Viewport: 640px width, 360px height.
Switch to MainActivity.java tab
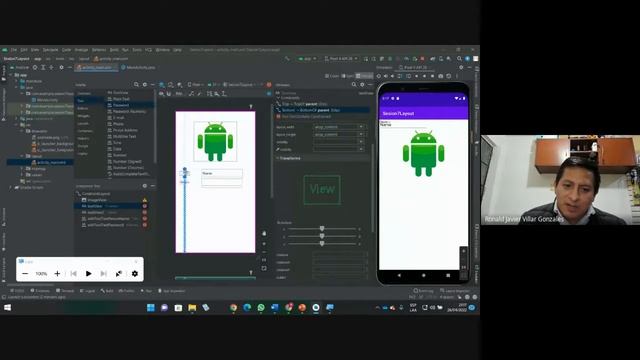pos(138,67)
